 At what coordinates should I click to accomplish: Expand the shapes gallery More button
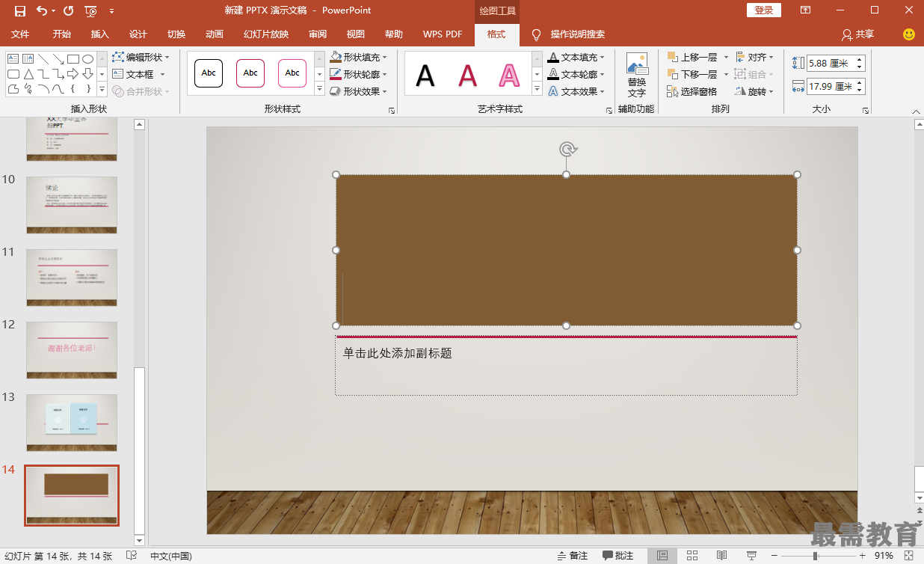click(x=102, y=90)
